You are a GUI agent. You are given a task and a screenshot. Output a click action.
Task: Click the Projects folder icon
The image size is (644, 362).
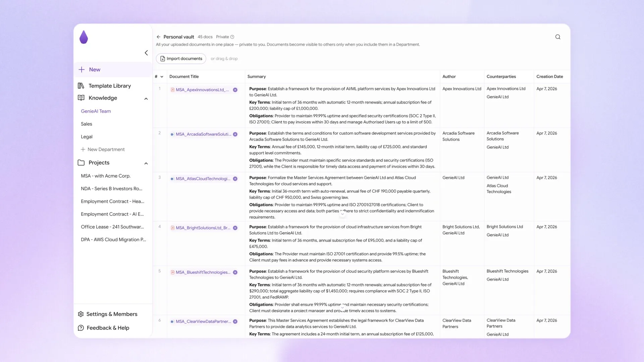81,163
